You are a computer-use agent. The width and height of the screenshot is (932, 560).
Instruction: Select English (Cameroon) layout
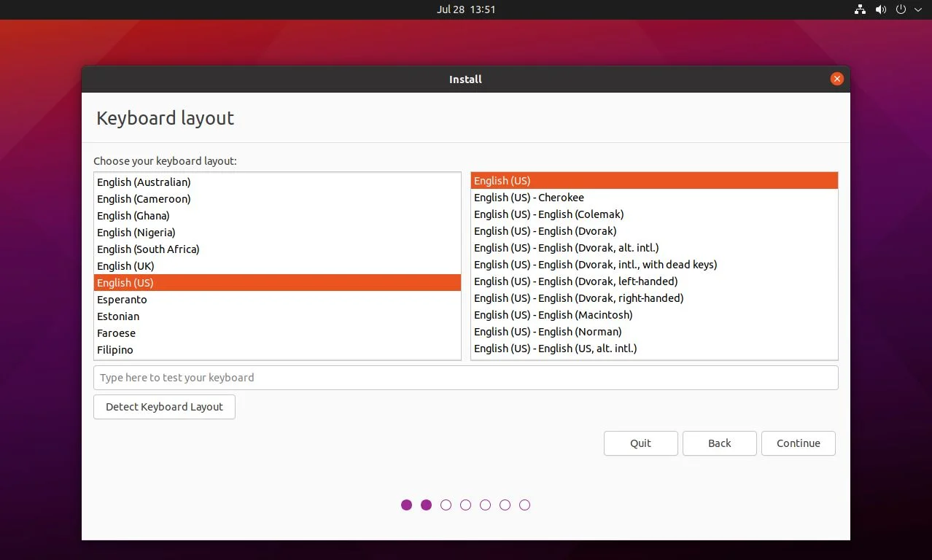pos(277,199)
